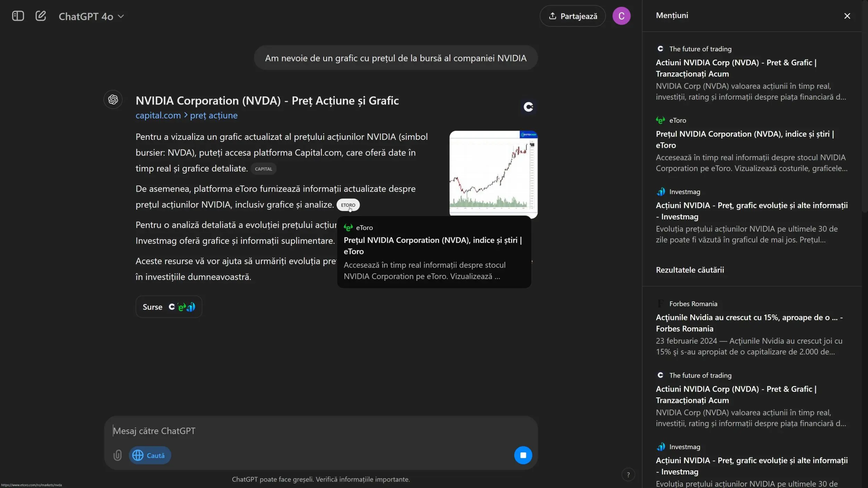
Task: Close the Mențiuni side panel
Action: click(847, 16)
